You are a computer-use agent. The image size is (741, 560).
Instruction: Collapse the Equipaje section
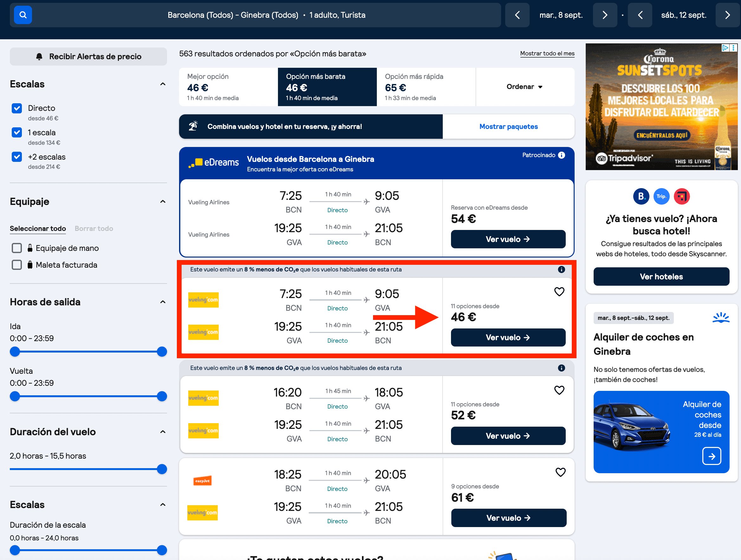click(x=163, y=201)
